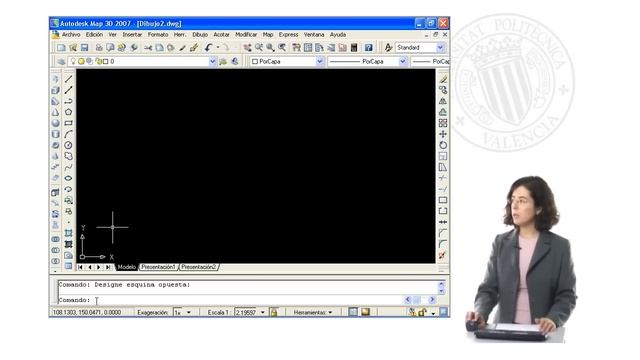Click the layer 0 color square

(106, 61)
